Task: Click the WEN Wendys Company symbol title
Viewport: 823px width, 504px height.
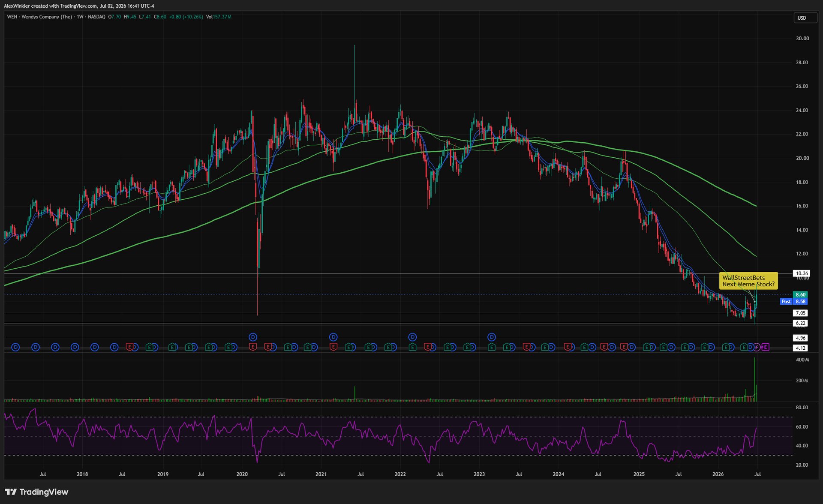Action: [x=39, y=17]
